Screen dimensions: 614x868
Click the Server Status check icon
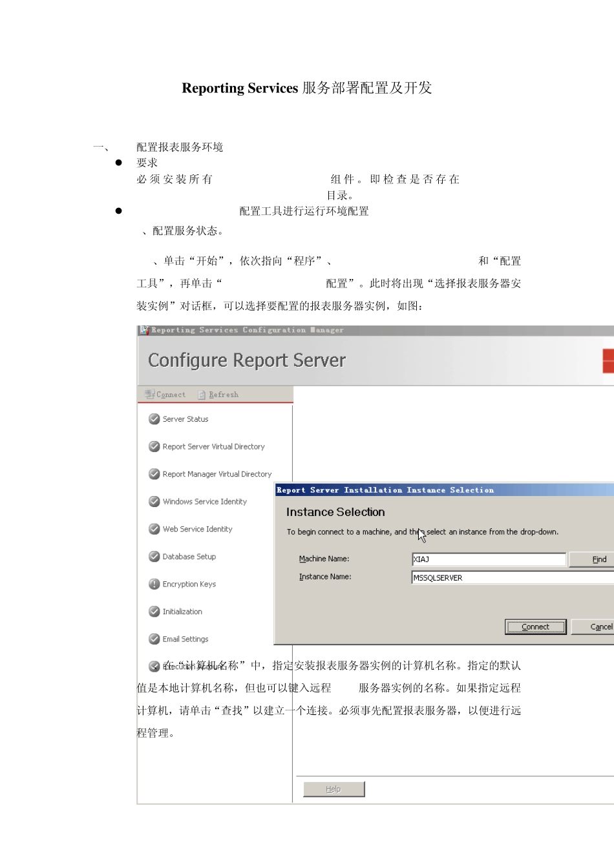click(x=154, y=419)
